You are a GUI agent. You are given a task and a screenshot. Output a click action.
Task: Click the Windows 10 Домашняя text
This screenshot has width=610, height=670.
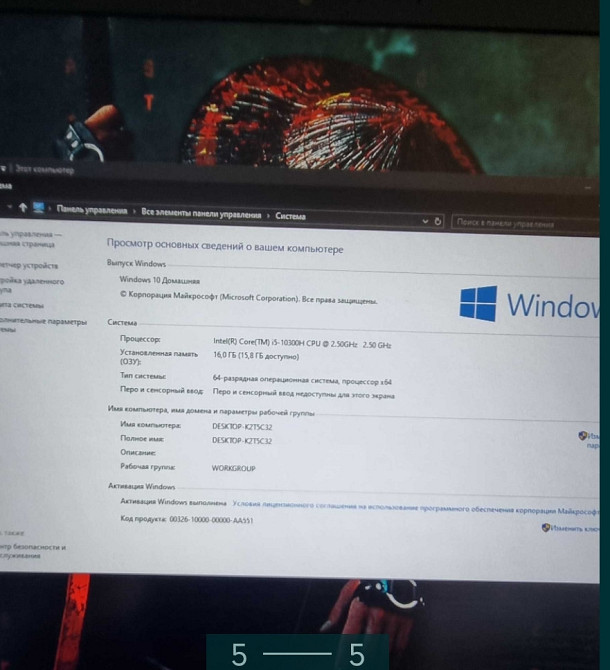(159, 280)
